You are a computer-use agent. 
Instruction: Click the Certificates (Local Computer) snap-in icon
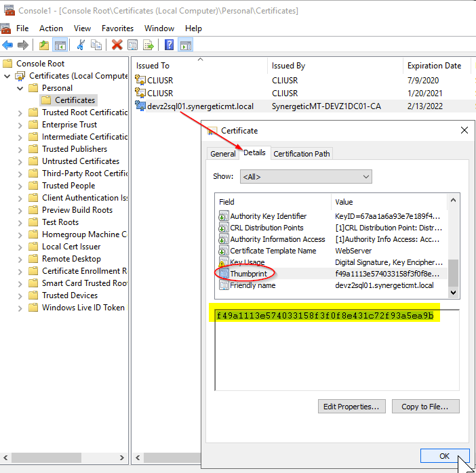20,76
